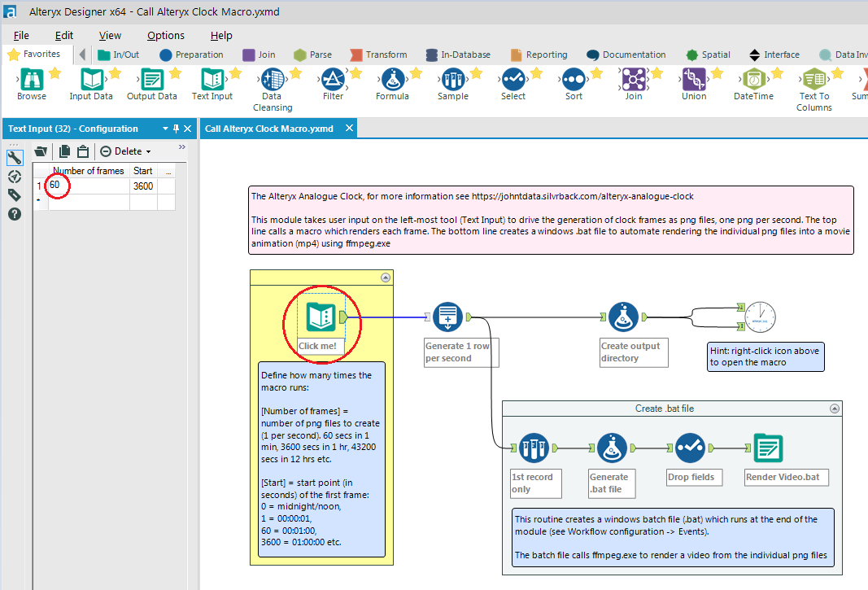Toggle the favorite star beside Text Input
The image size is (868, 590).
[x=235, y=72]
